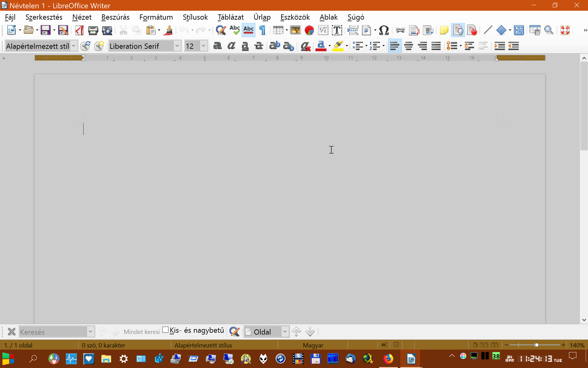
Task: Toggle Underline formatting
Action: [245, 46]
